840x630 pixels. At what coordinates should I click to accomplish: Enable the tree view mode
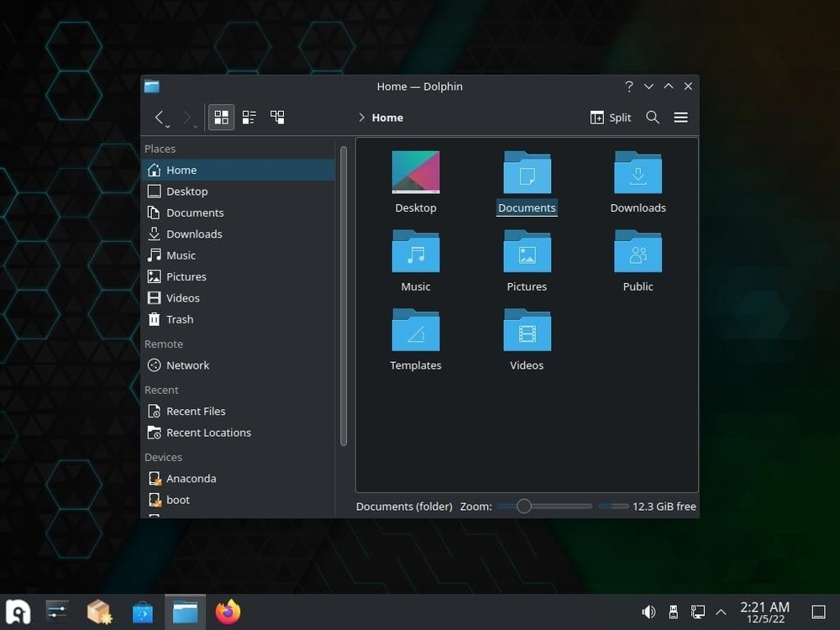pyautogui.click(x=278, y=117)
